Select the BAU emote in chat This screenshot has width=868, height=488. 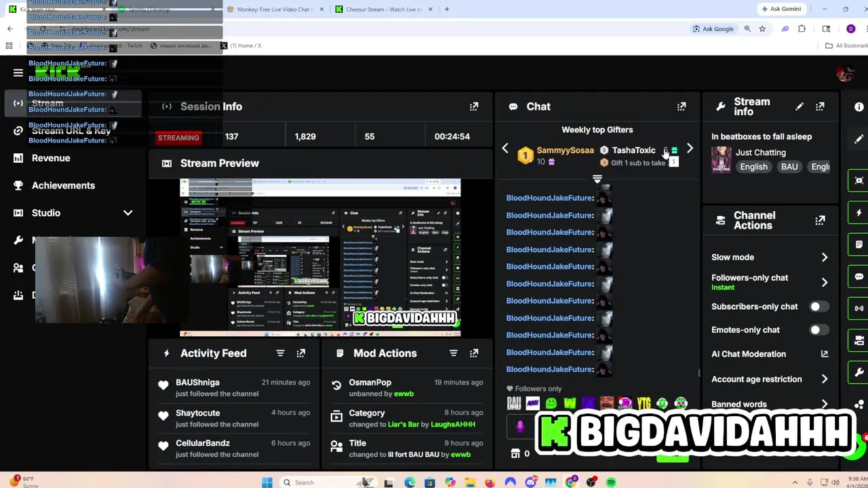(514, 404)
